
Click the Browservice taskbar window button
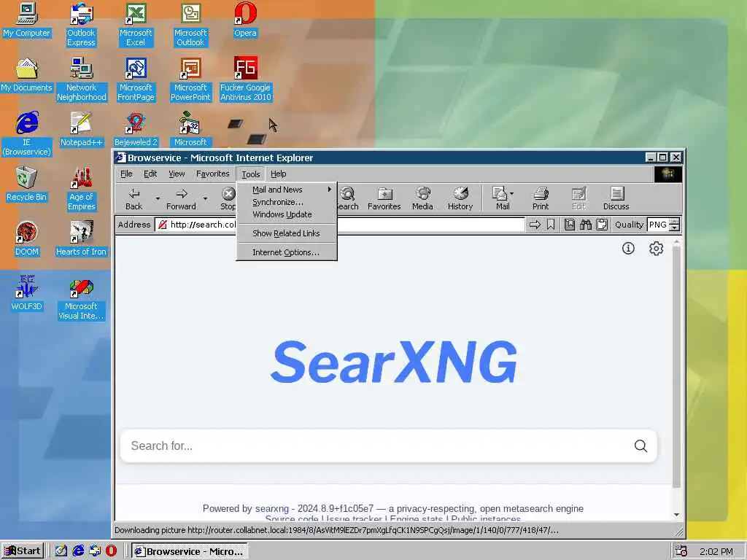tap(190, 551)
